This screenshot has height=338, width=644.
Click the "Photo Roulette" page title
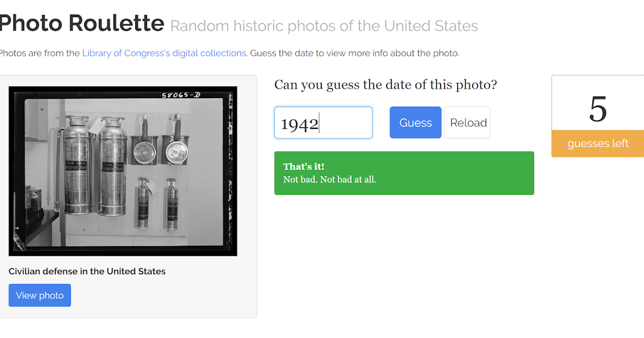[x=81, y=23]
